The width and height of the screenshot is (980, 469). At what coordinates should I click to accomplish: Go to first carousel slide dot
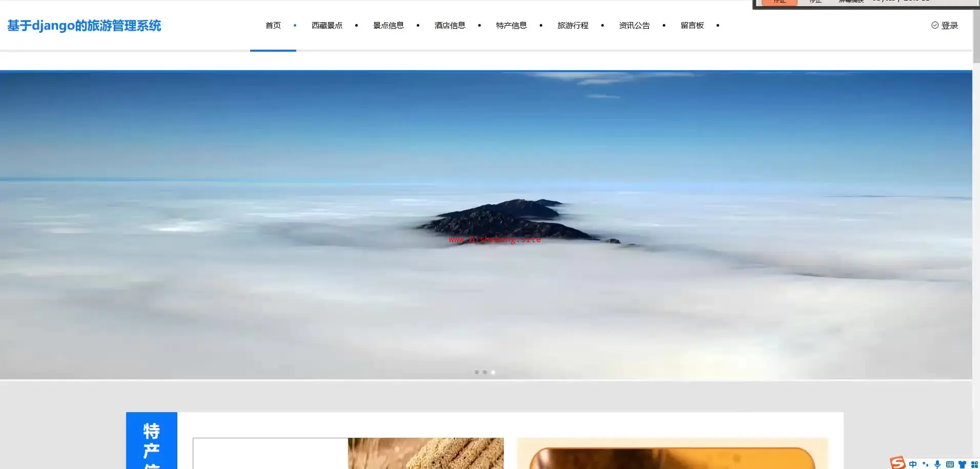tap(477, 372)
